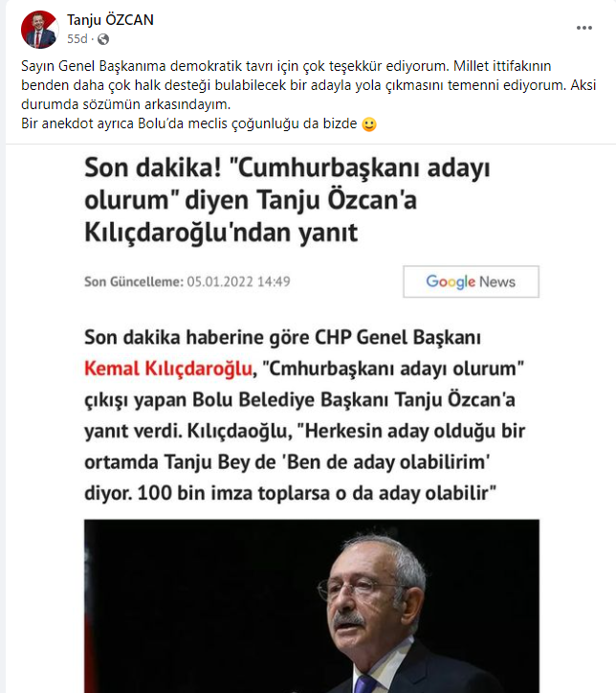
Task: Click the post caption starting Sayın Genel
Action: pyautogui.click(x=308, y=95)
